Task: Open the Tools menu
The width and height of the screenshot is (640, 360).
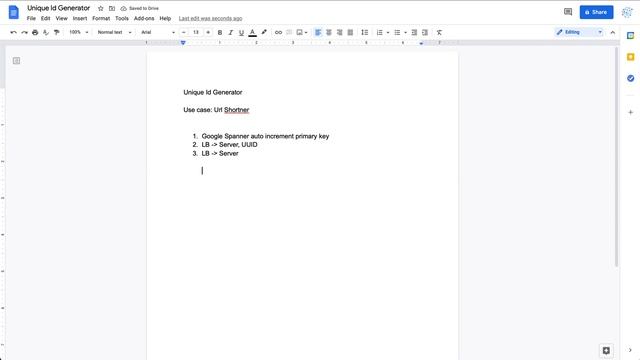Action: 122,18
